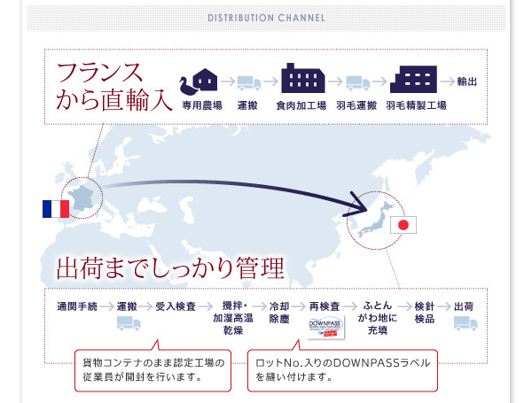The width and height of the screenshot is (532, 403).
Task: Click the 羽毛精製工場 factory building icon
Action: point(413,80)
